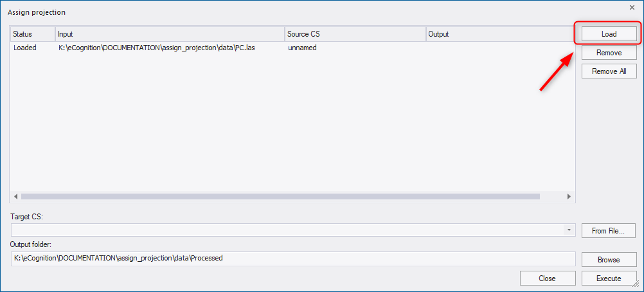Click Remove All button

tap(609, 71)
